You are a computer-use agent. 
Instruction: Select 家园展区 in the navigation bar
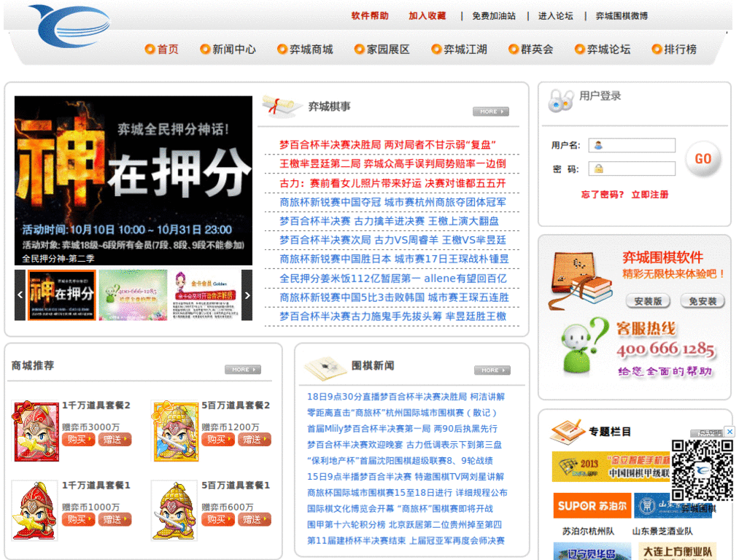tap(382, 50)
